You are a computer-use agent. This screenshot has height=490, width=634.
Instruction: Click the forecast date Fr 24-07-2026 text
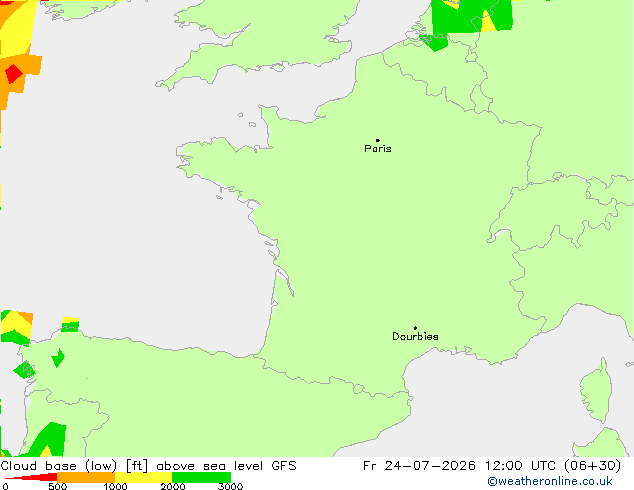(x=419, y=466)
